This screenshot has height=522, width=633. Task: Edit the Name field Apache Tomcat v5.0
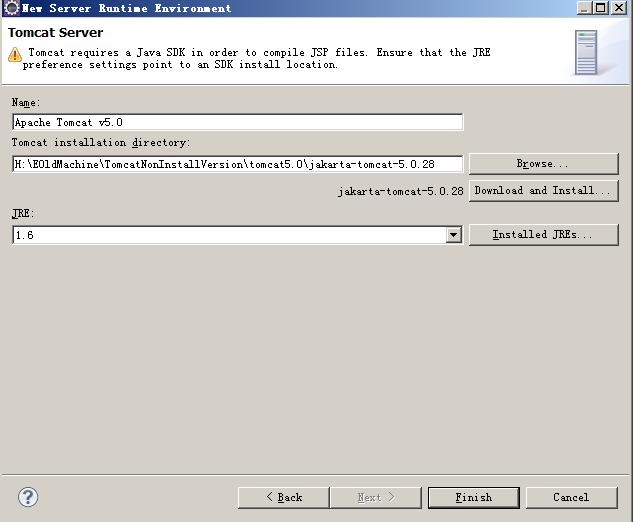pyautogui.click(x=238, y=122)
